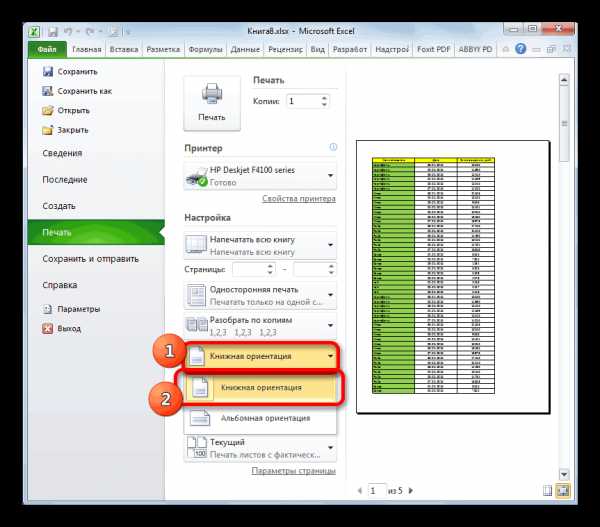Select the Печать section in sidebar
The image size is (600, 527).
point(96,232)
